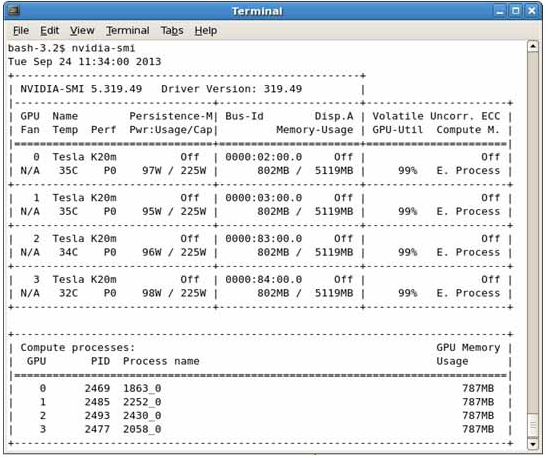
Task: Click power usage 95W / 225W
Action: point(174,212)
